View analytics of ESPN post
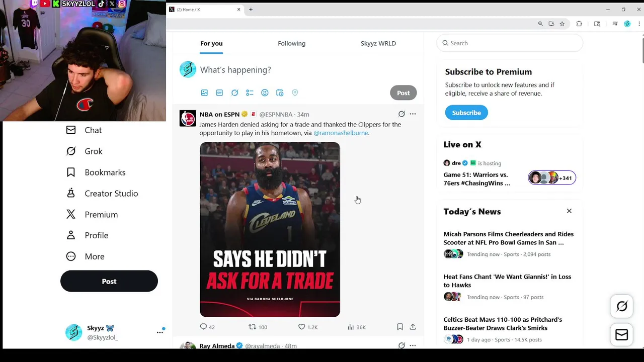This screenshot has height=362, width=644. tap(356, 327)
